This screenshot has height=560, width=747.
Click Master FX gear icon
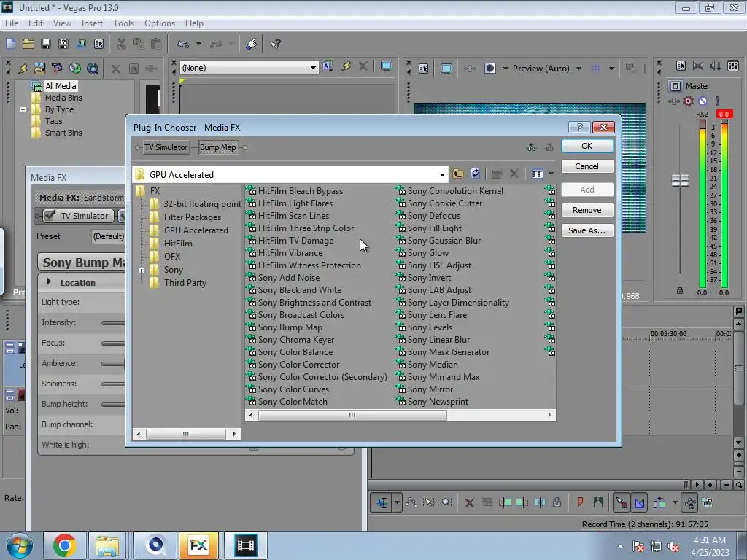coord(689,101)
